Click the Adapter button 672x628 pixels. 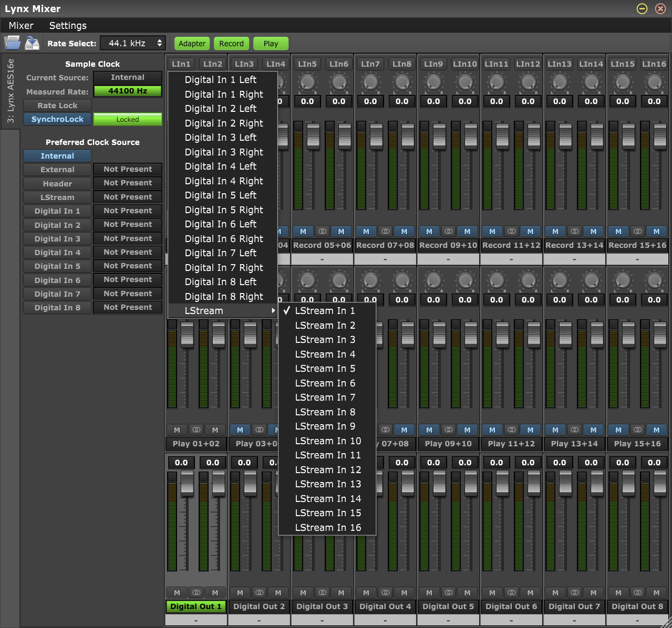click(x=192, y=44)
